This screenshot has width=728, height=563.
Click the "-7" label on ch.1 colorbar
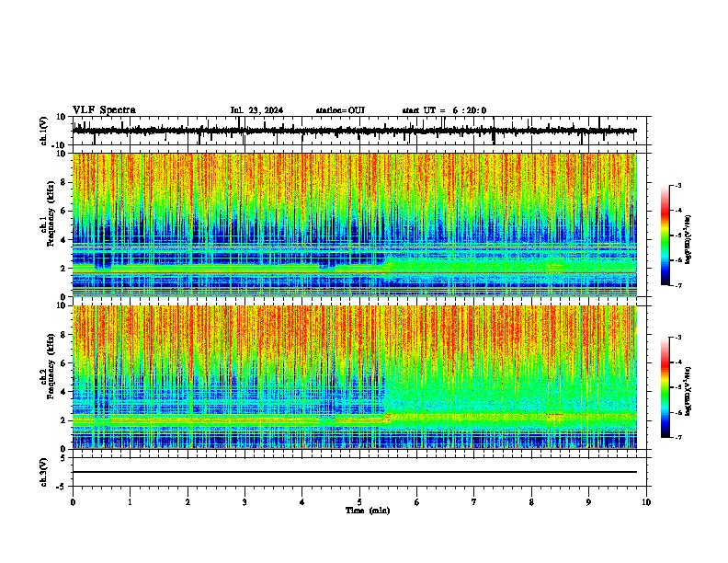677,285
